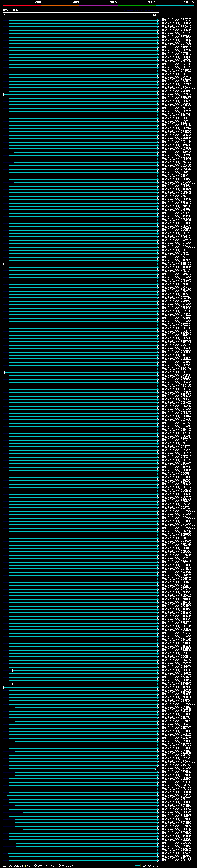Select hit label UniRef100_Q4Y7H8

coord(177,433)
